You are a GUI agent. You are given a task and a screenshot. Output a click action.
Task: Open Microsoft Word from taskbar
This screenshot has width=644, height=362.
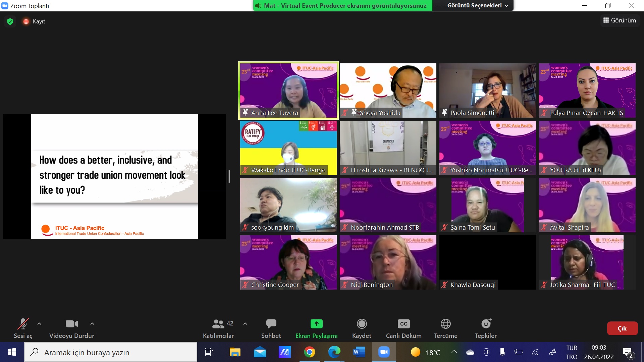(x=359, y=352)
